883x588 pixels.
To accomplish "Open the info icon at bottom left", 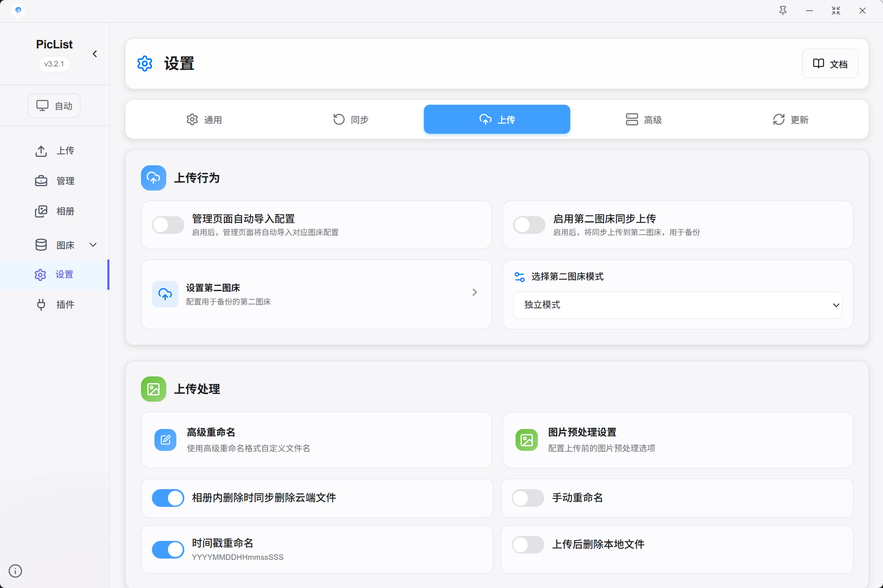I will tap(16, 571).
